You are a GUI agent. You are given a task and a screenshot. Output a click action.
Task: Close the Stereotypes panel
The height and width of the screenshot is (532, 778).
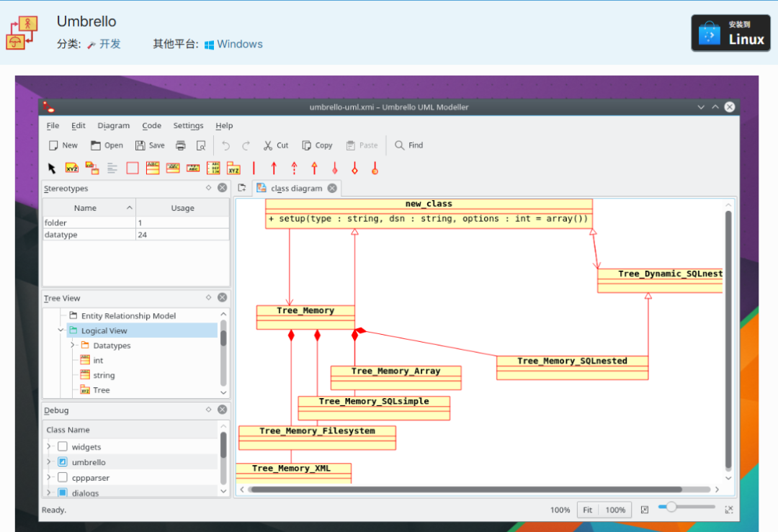(x=223, y=187)
